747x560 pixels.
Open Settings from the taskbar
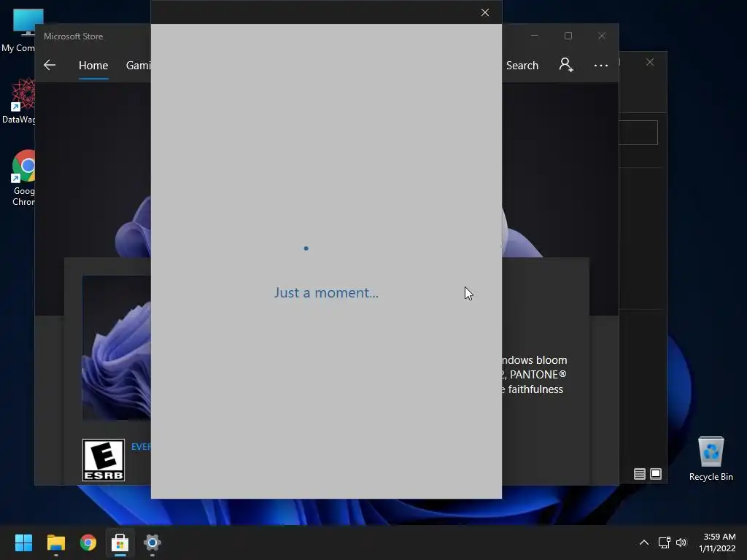point(152,542)
